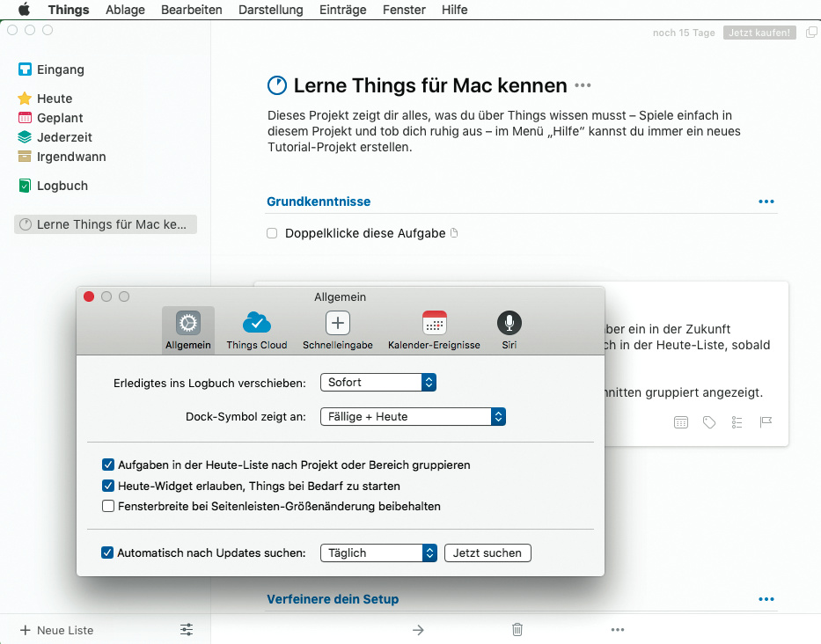
Task: Open sidebar filter settings icon
Action: click(187, 629)
